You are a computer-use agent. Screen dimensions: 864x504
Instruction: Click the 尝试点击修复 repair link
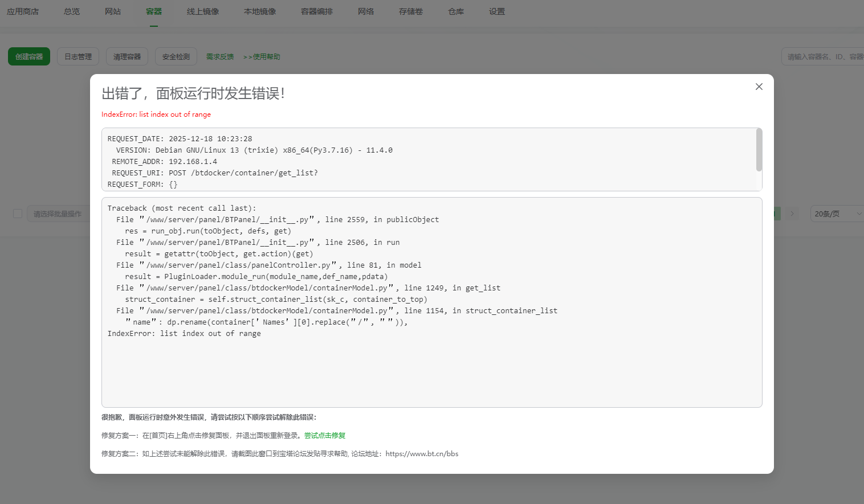click(x=325, y=435)
